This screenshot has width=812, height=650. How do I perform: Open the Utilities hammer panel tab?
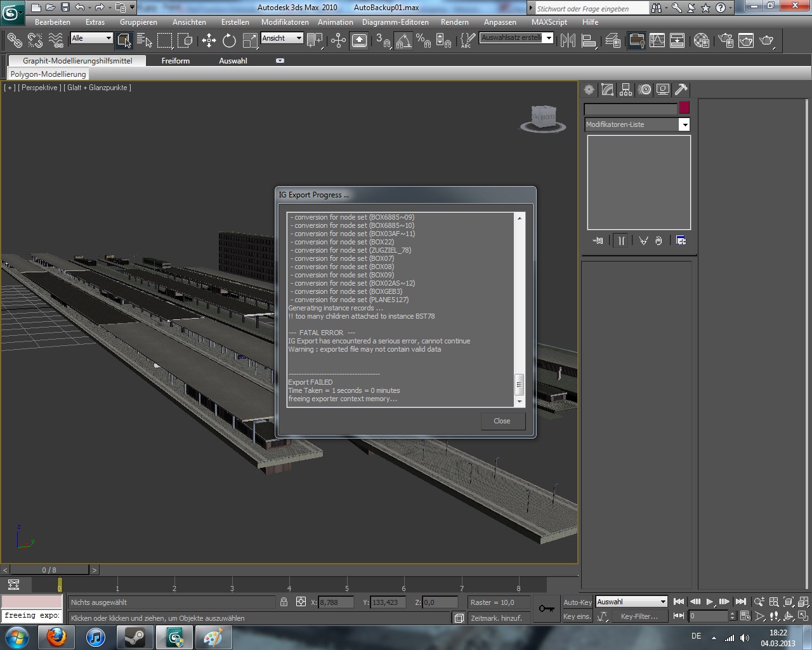point(681,90)
